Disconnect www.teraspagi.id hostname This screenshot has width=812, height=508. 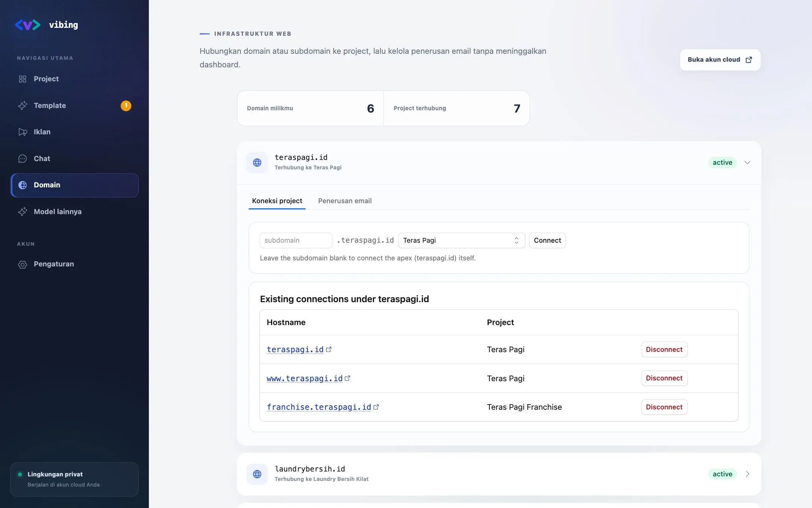664,378
